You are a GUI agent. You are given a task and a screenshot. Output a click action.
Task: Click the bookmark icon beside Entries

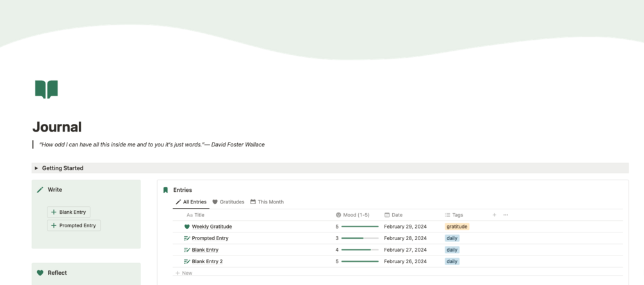[x=165, y=190]
